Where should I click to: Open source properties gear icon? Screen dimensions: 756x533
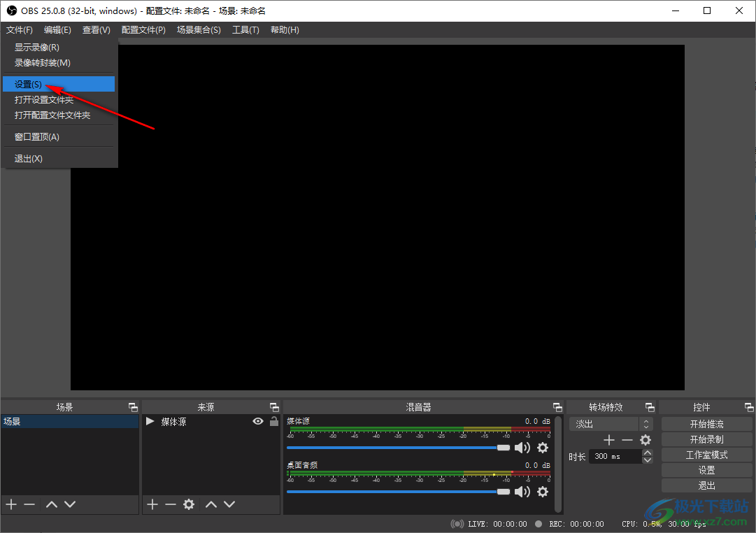[x=189, y=504]
